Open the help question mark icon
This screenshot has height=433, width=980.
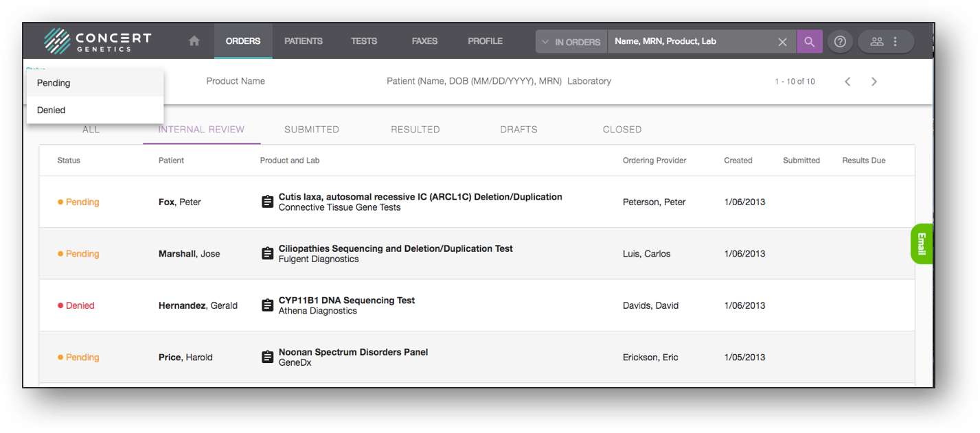[x=839, y=41]
